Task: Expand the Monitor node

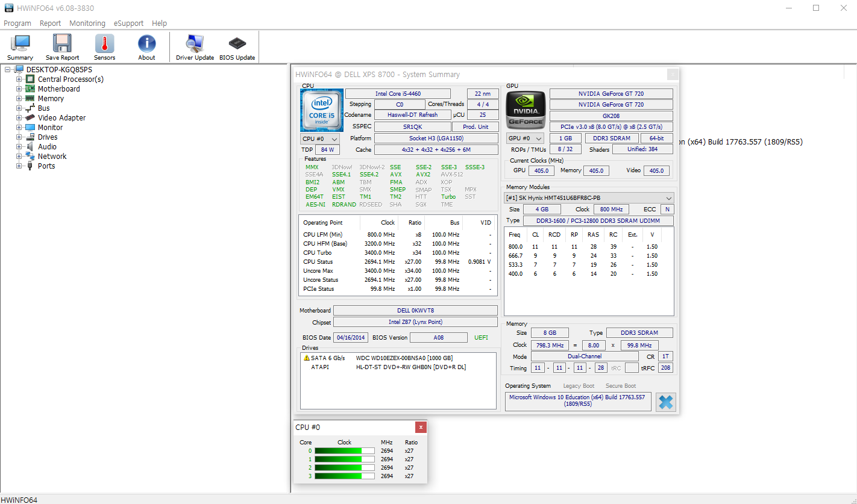Action: (19, 127)
